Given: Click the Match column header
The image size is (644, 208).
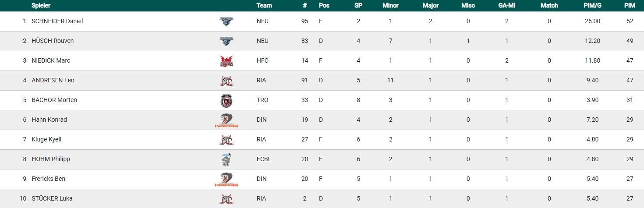Looking at the screenshot, I should coord(549,6).
